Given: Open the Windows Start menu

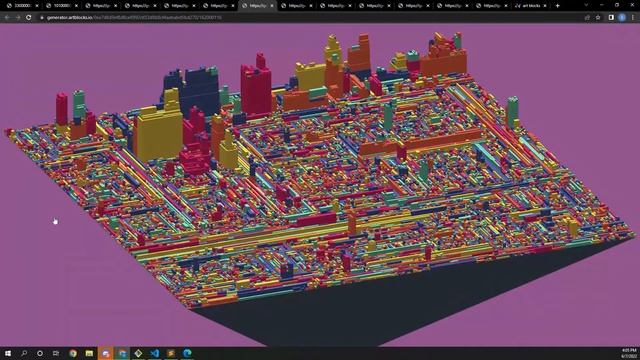Looking at the screenshot, I should tap(8, 353).
